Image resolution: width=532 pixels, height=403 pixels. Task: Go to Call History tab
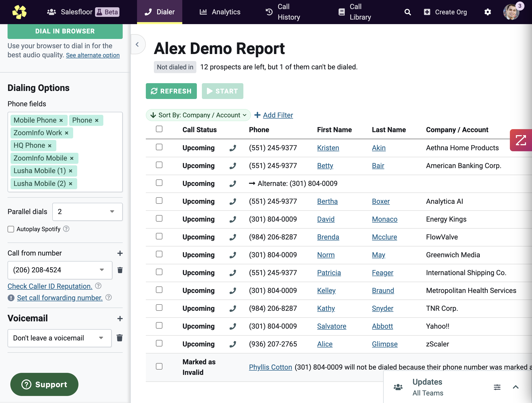(x=283, y=12)
